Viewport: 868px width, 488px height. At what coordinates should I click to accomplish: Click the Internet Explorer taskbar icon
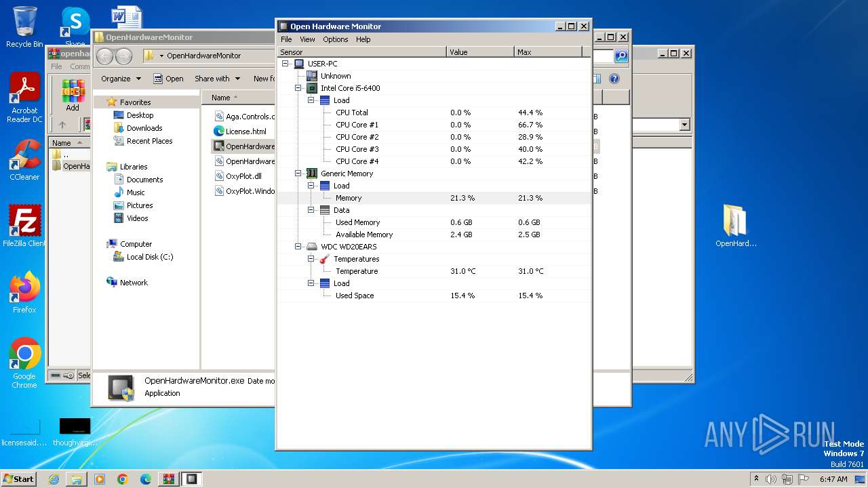click(54, 479)
